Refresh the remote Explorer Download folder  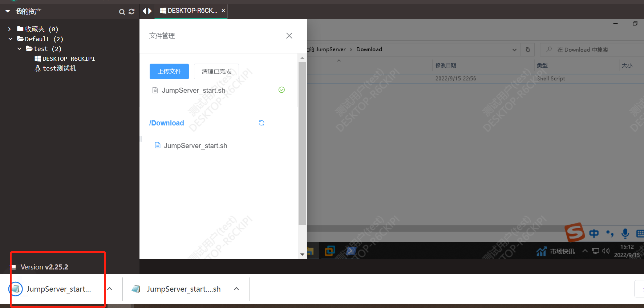point(528,49)
